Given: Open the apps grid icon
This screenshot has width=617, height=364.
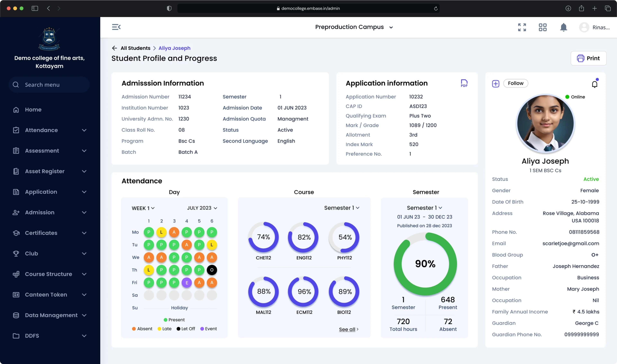Looking at the screenshot, I should (542, 27).
